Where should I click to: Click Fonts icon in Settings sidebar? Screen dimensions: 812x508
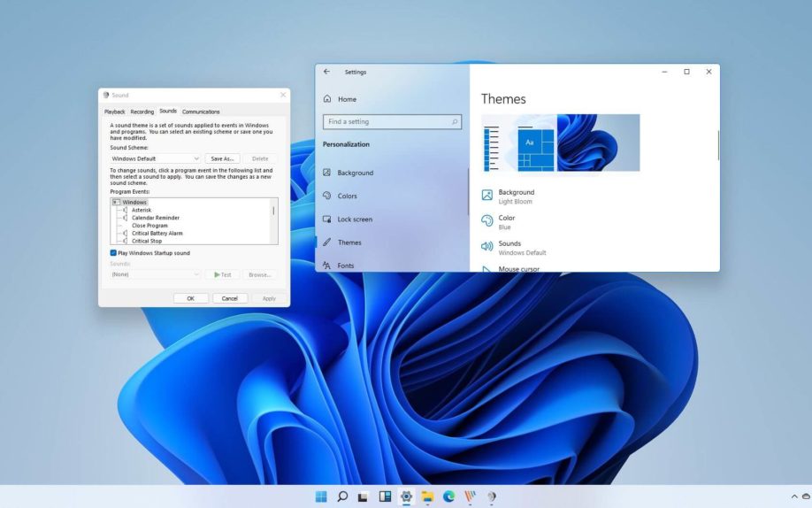coord(326,266)
